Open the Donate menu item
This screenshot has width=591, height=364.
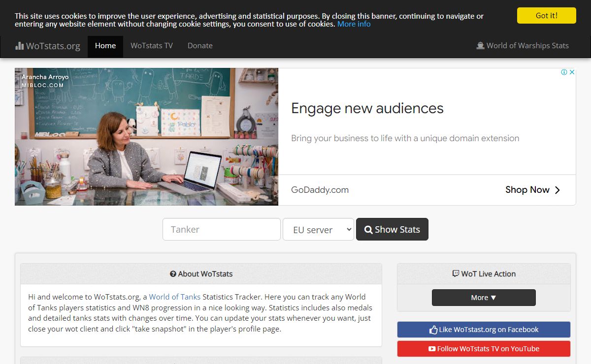(200, 46)
